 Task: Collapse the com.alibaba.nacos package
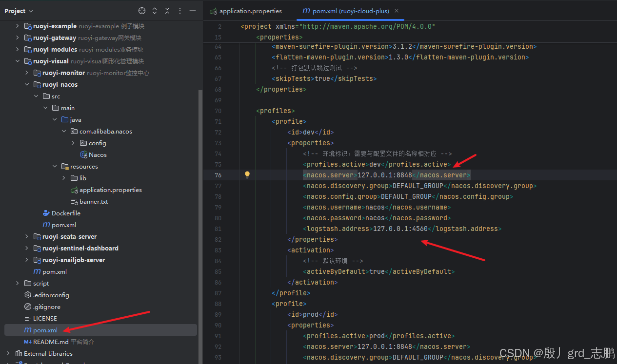point(64,131)
